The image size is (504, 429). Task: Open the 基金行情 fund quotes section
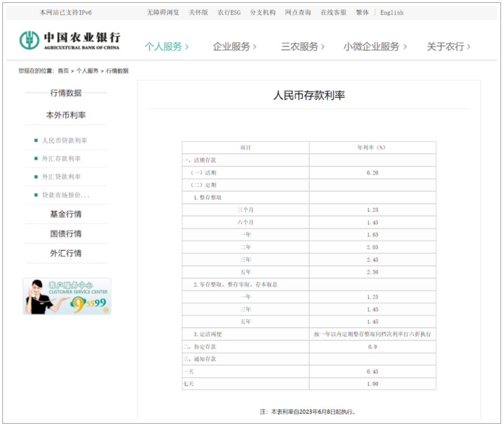pyautogui.click(x=67, y=214)
